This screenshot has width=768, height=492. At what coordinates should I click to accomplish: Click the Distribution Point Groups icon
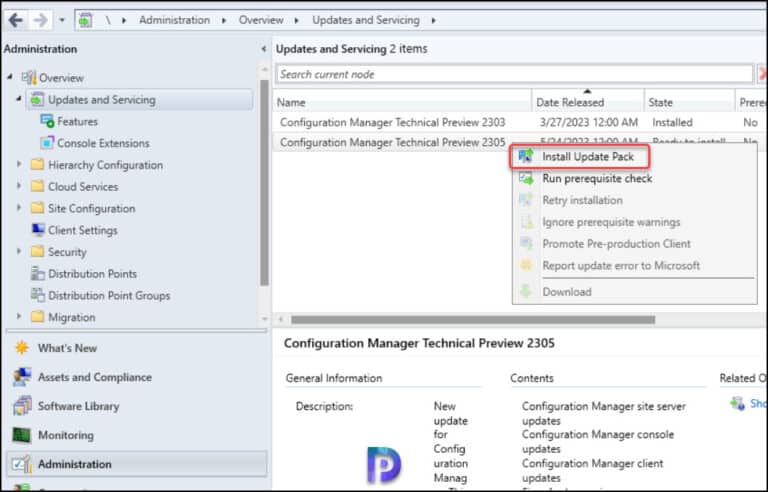point(38,295)
